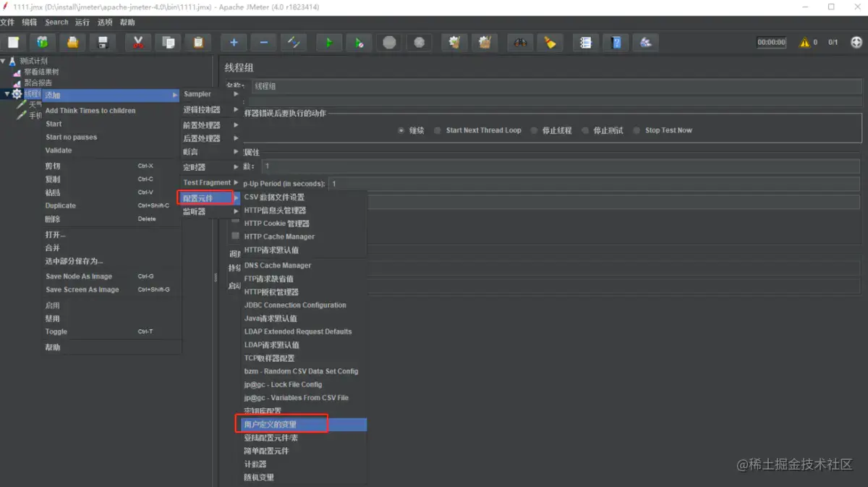
Task: Choose 用户定义的变量 from config menu
Action: (x=303, y=425)
